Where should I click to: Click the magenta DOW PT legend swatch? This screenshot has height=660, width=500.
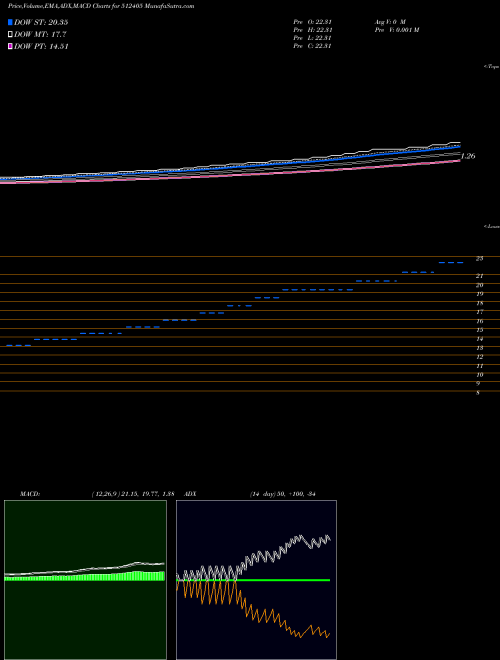point(10,47)
